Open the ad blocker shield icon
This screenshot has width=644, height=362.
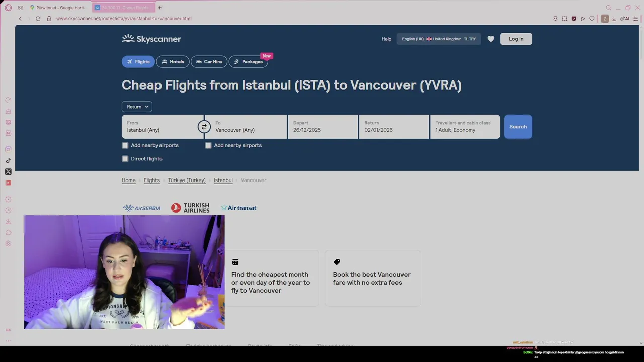coord(574,19)
